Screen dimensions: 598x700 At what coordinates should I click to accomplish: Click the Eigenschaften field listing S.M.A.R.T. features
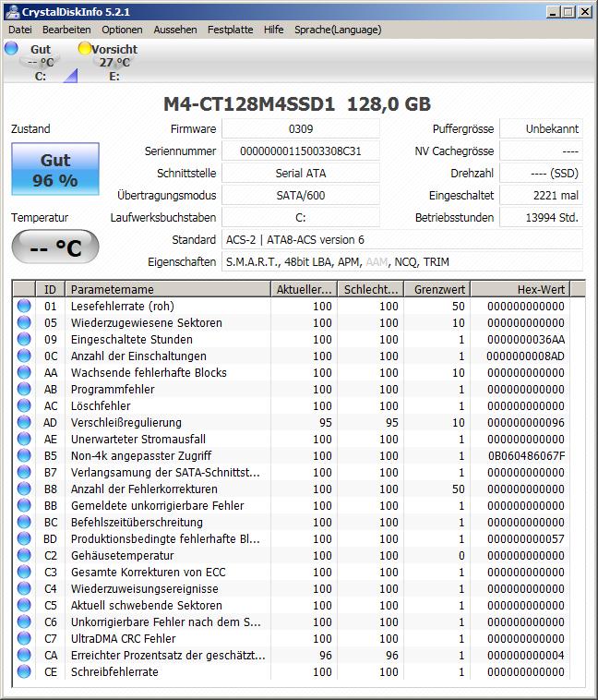click(x=402, y=261)
